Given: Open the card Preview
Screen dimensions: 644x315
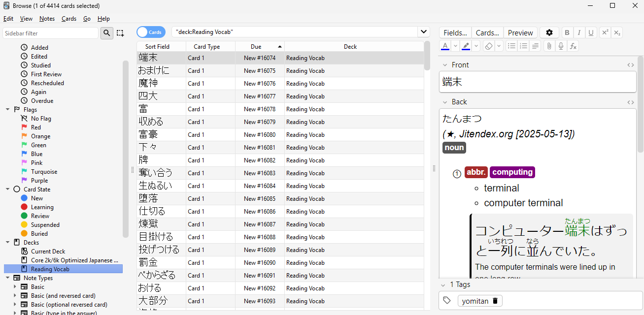Looking at the screenshot, I should [520, 32].
